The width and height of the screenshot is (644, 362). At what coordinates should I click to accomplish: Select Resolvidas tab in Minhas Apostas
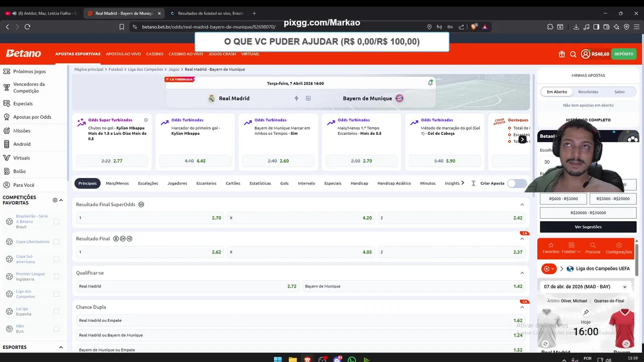coord(588,92)
